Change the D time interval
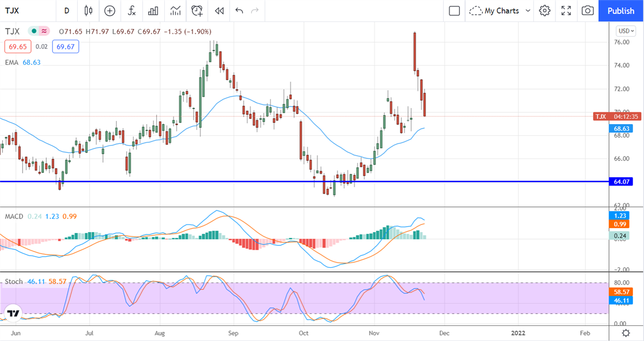Viewport: 644px width, 341px height. (x=67, y=10)
